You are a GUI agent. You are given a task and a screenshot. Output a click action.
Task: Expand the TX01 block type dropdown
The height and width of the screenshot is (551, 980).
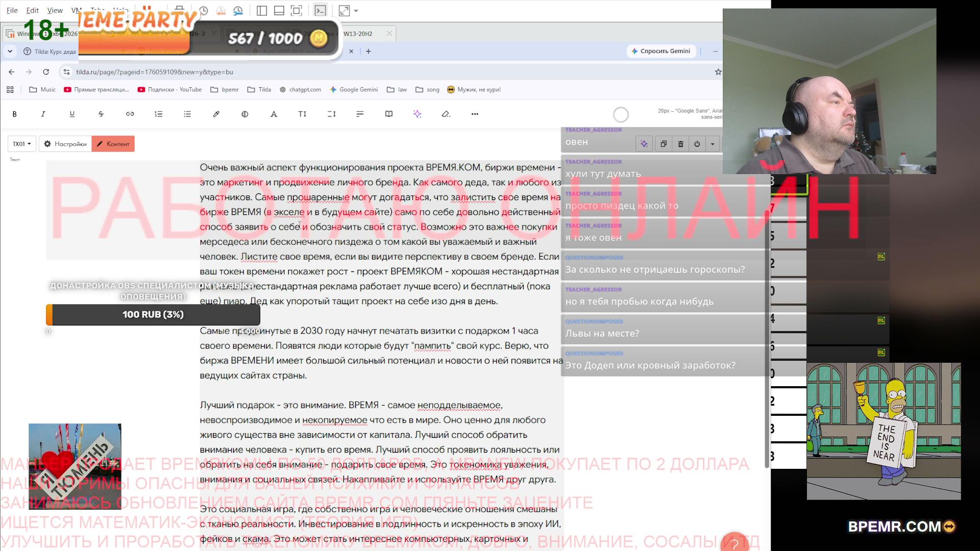point(22,144)
